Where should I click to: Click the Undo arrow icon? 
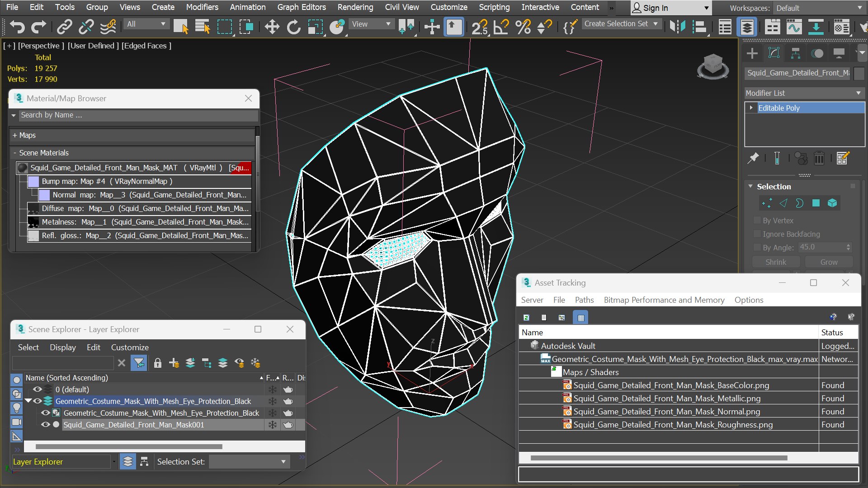[17, 27]
